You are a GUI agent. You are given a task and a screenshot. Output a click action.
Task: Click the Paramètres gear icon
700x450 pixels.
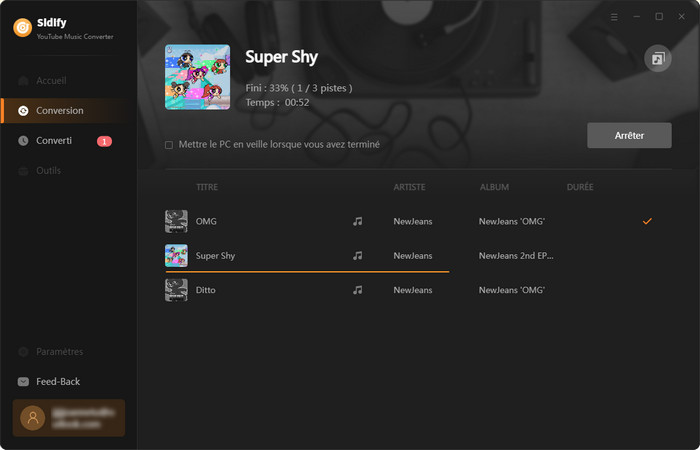[24, 352]
